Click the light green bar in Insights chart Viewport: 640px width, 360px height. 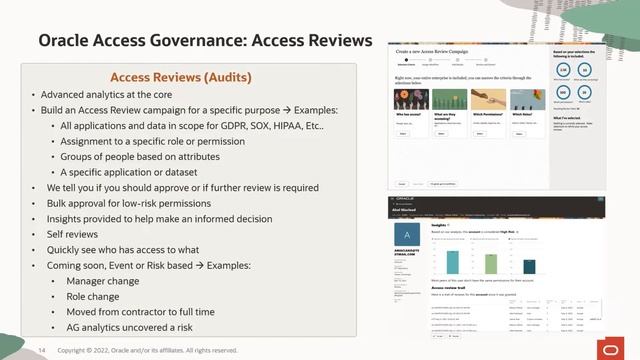pos(491,264)
